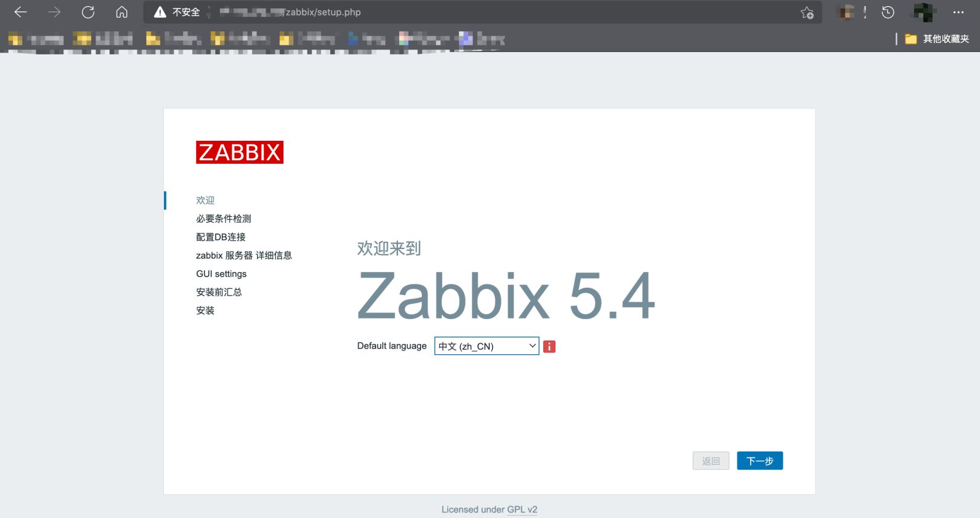Select the 配置DB连接 step
This screenshot has height=518, width=980.
click(x=221, y=237)
